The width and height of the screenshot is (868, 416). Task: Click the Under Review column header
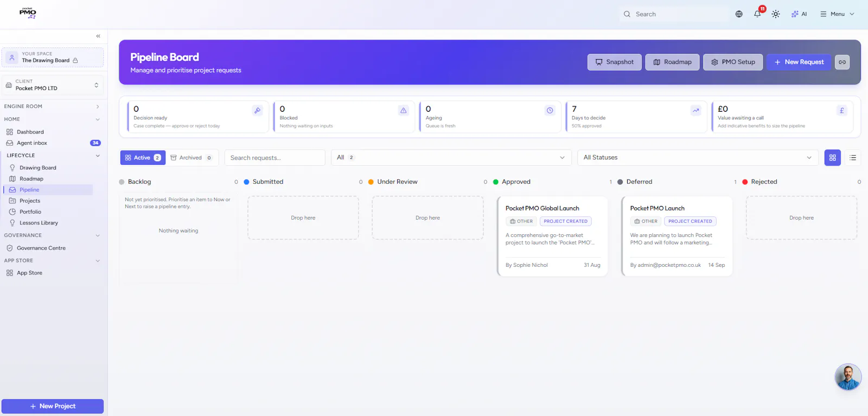click(x=397, y=182)
